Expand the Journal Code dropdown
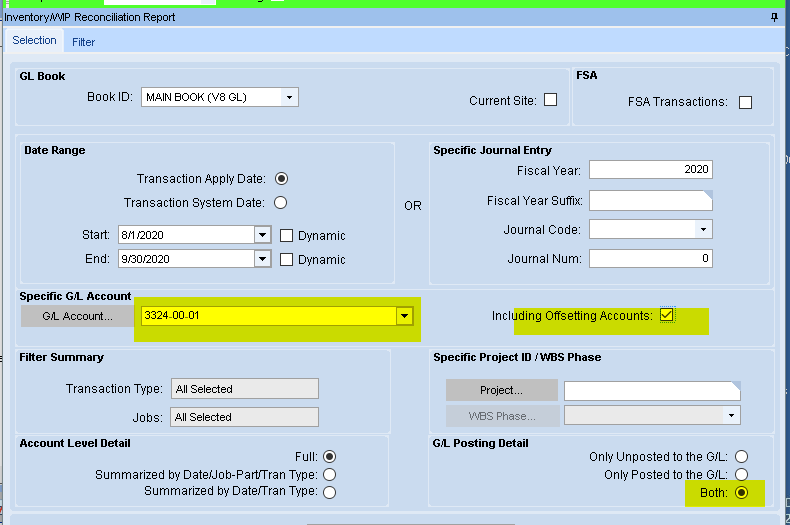Image resolution: width=790 pixels, height=525 pixels. (703, 230)
